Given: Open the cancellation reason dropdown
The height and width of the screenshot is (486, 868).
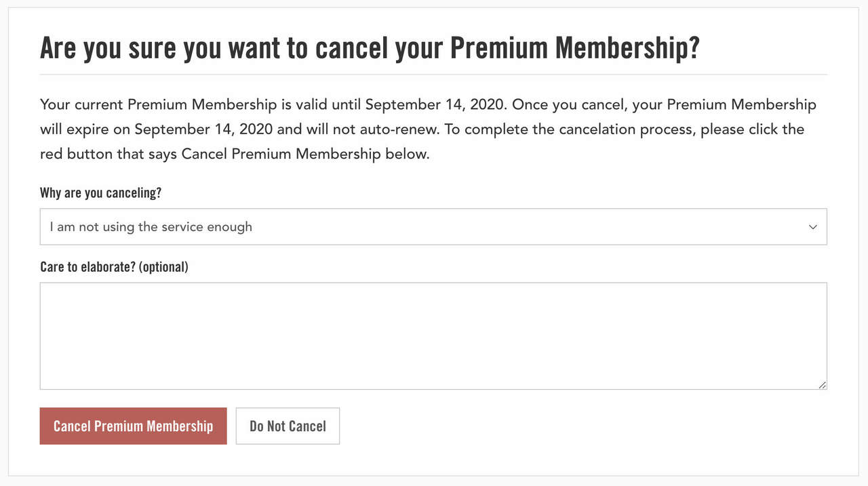Looking at the screenshot, I should point(433,226).
